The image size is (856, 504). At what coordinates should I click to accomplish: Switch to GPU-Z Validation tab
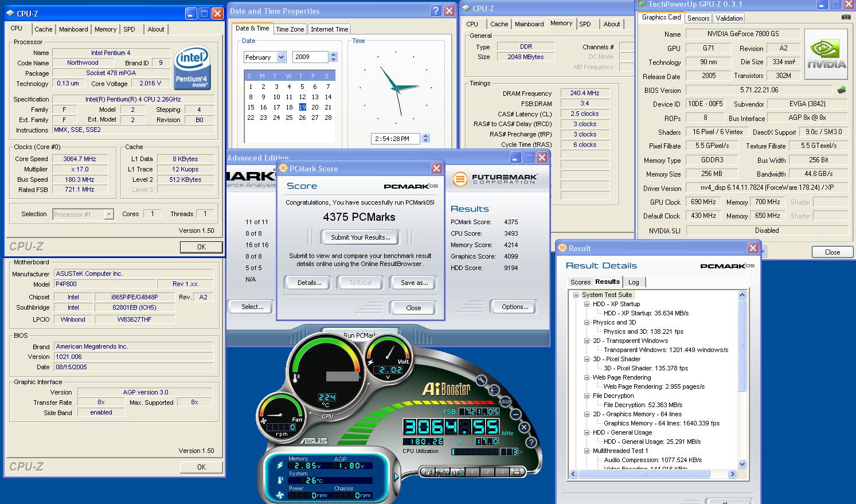pos(729,18)
